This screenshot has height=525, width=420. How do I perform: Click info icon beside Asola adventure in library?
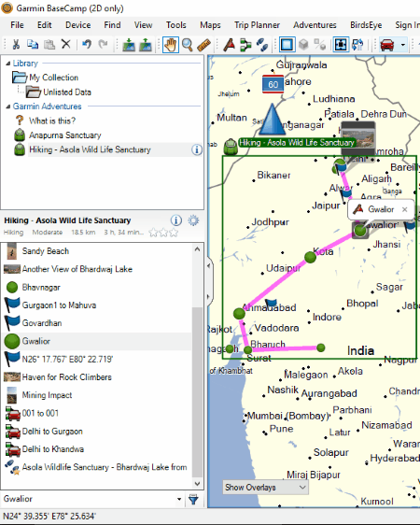click(x=197, y=149)
